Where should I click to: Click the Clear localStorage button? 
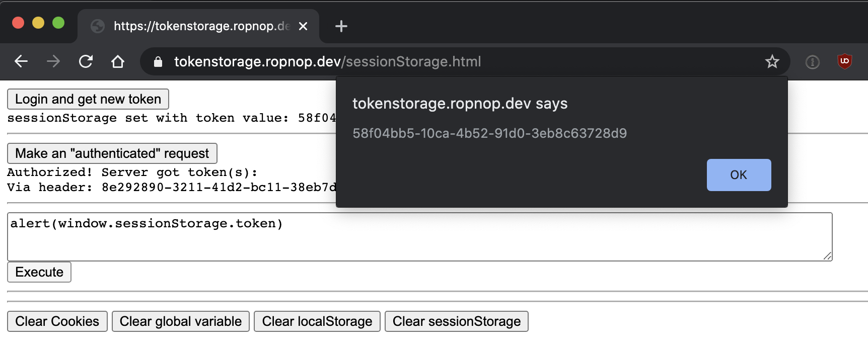coord(317,321)
